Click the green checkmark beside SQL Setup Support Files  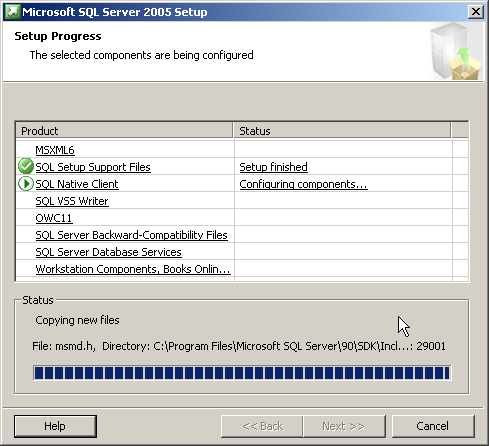26,166
